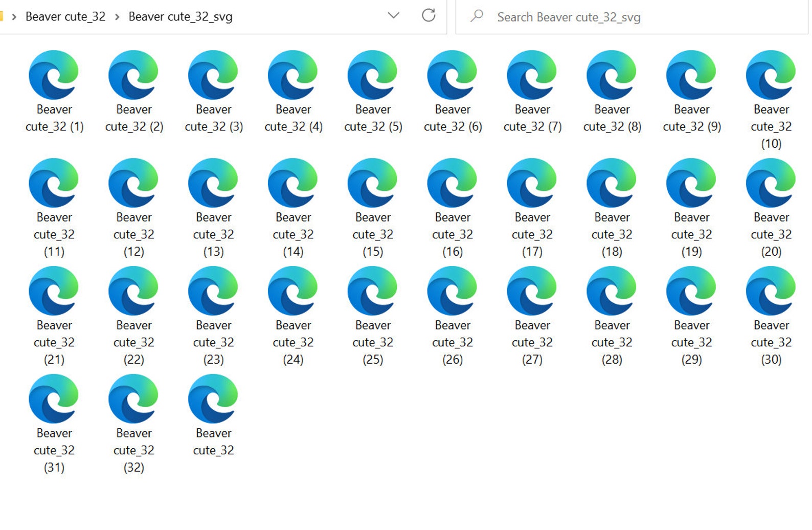812x530 pixels.
Task: Click the file name Beaver cute_32 (22)
Action: (x=134, y=342)
